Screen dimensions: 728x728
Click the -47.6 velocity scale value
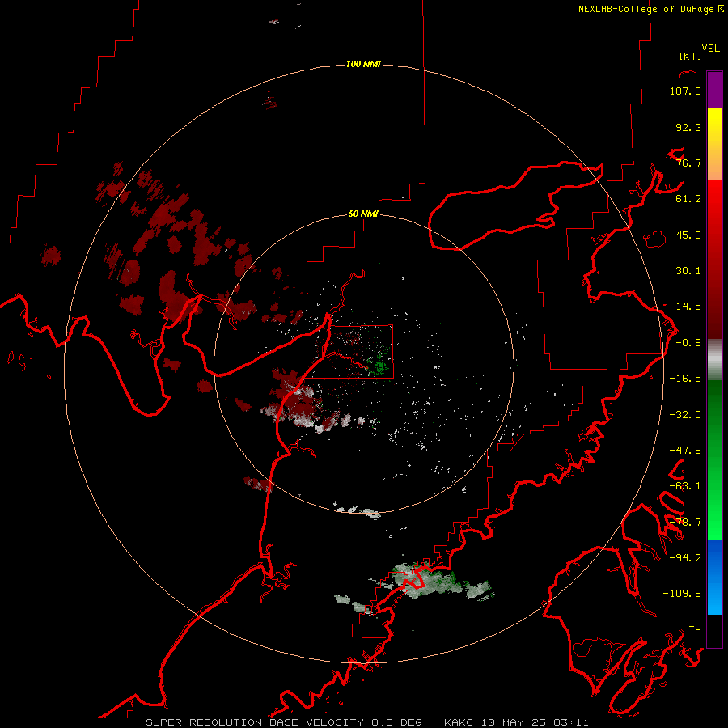[x=685, y=451]
